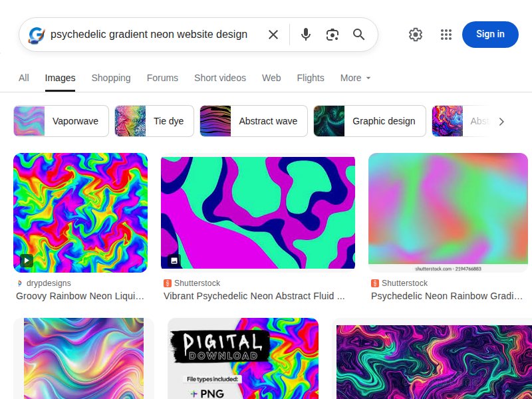Open the Google apps grid
Viewport: 532px width, 399px height.
click(446, 35)
